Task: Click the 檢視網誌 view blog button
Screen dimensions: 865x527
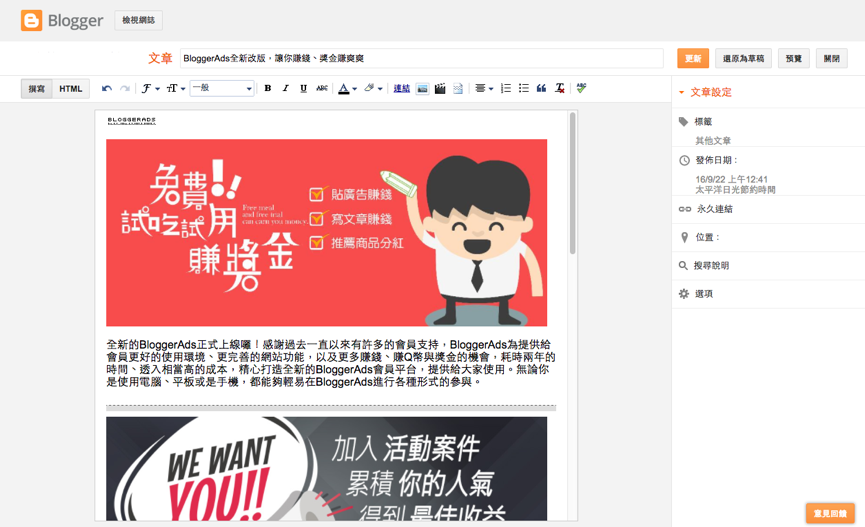Action: point(138,20)
